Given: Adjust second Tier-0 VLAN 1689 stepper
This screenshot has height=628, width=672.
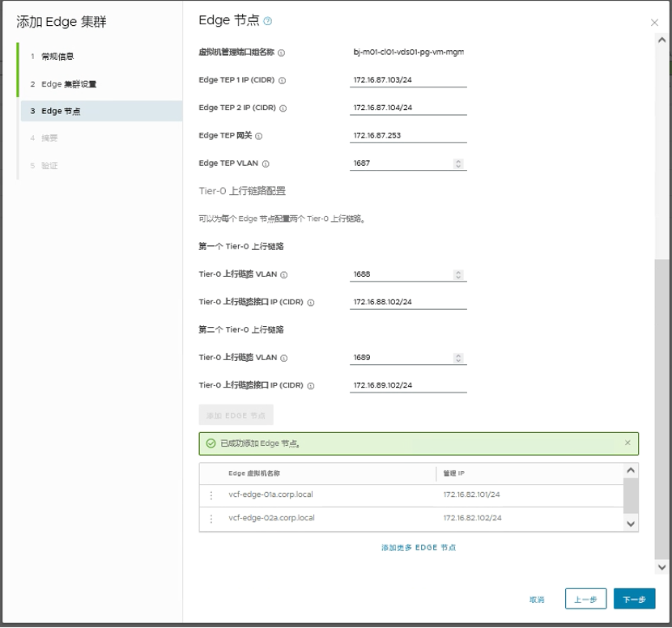Looking at the screenshot, I should pyautogui.click(x=458, y=358).
